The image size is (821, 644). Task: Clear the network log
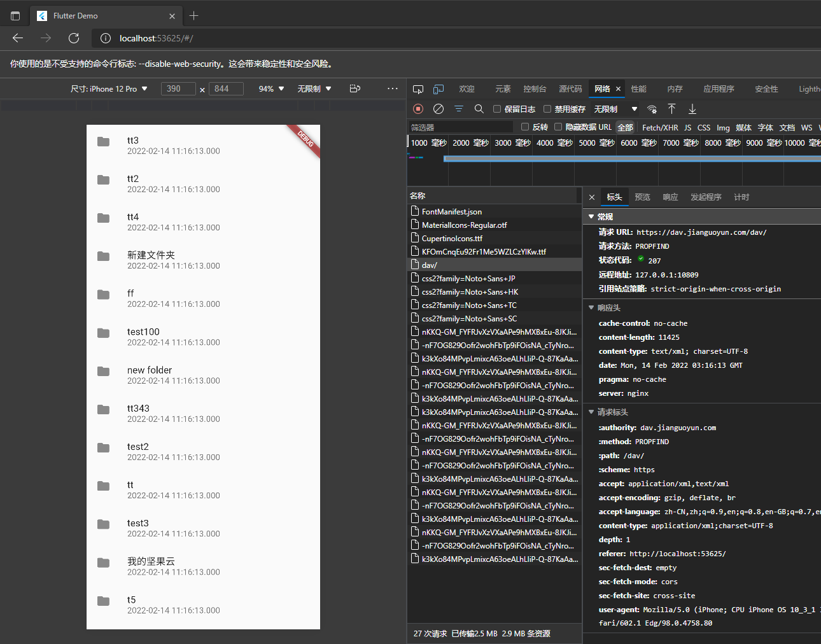tap(439, 109)
